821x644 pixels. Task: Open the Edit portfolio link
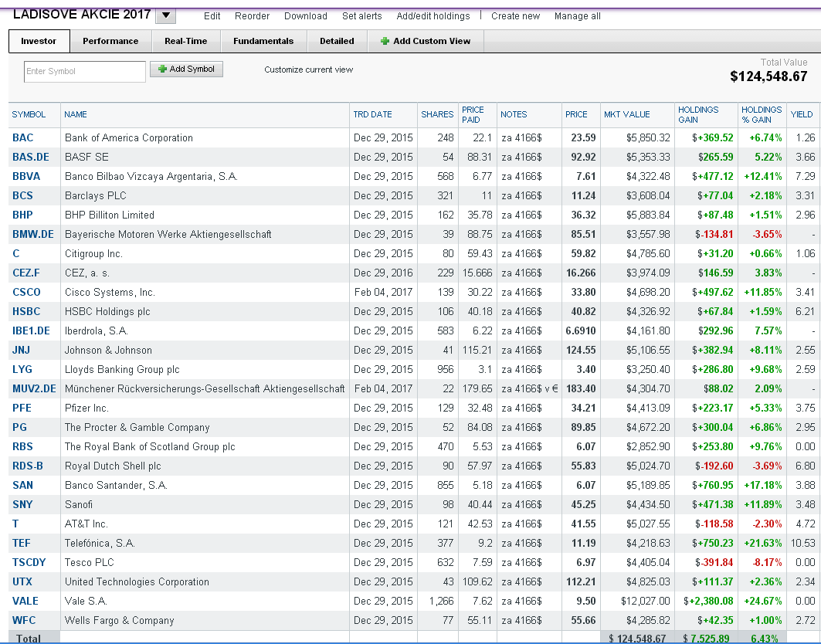(x=212, y=16)
